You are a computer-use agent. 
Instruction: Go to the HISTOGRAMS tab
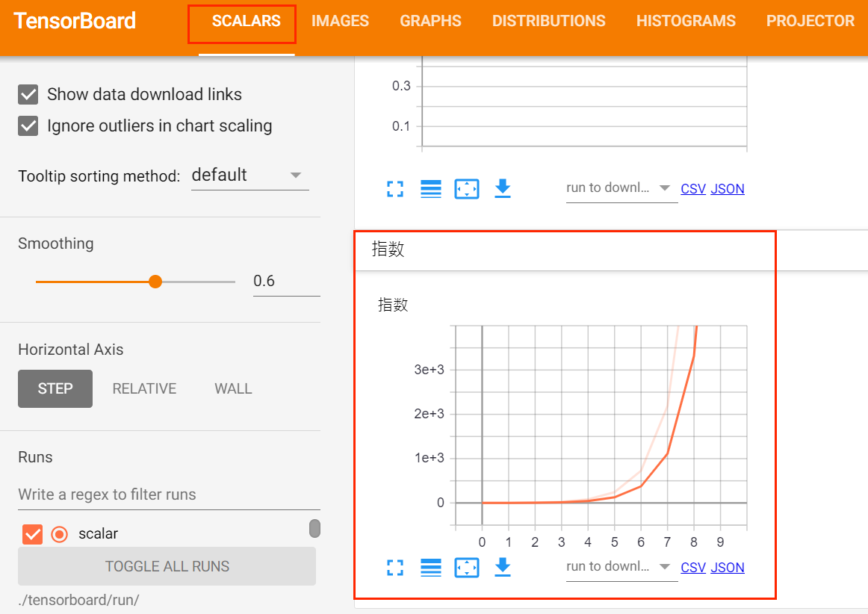(686, 21)
